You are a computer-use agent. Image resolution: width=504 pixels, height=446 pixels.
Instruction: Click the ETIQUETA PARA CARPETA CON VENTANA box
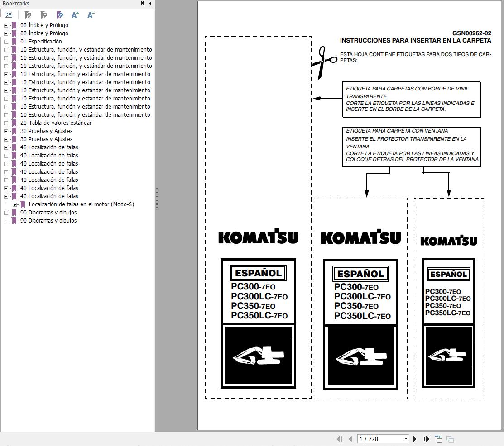(412, 147)
